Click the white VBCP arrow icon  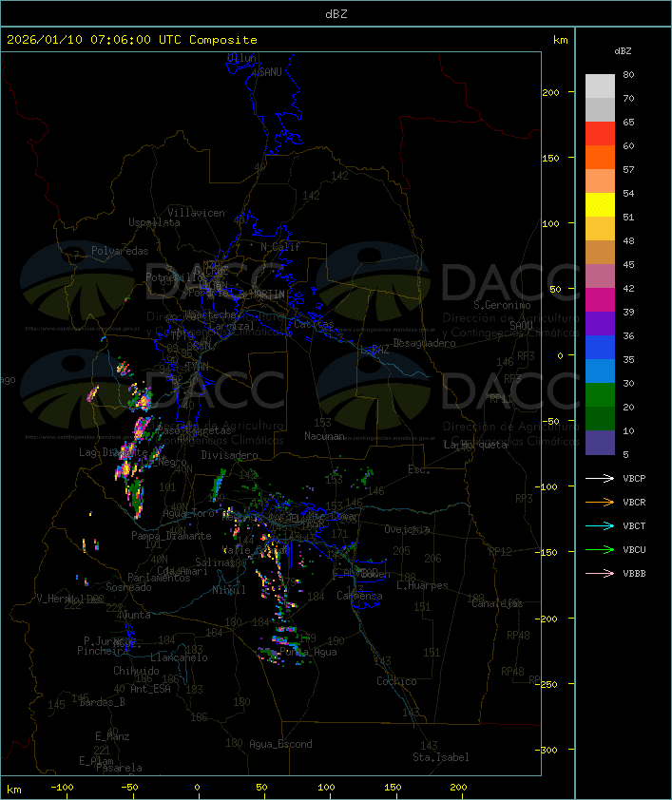599,478
